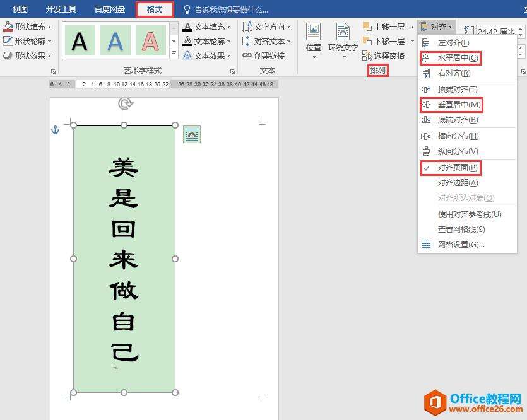Open 文本效果 text effects

tap(206, 55)
